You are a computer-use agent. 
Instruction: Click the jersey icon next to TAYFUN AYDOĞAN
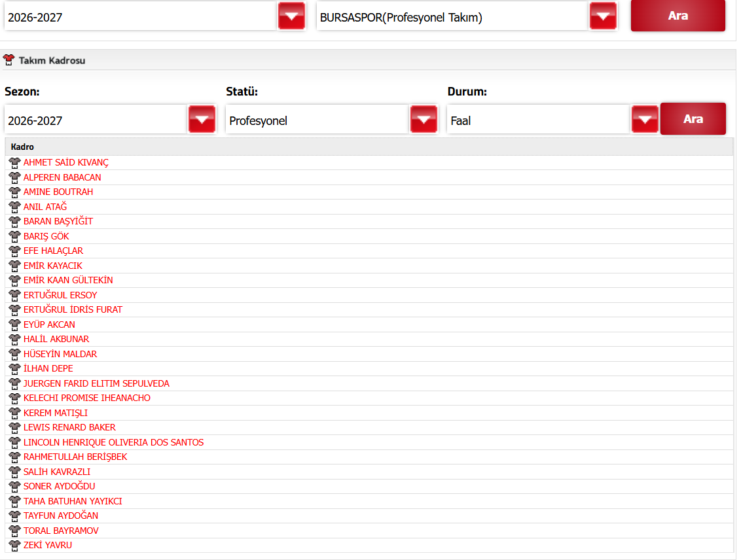14,516
